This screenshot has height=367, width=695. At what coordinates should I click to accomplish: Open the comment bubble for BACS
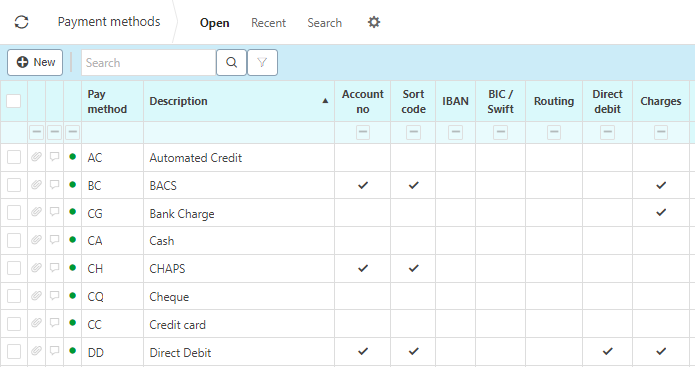pos(54,185)
